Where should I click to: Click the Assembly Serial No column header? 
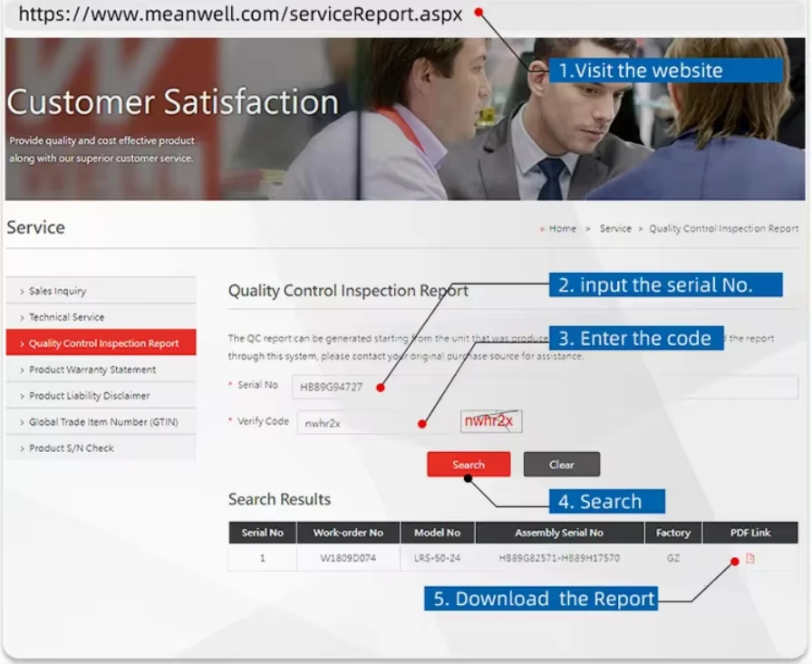[559, 533]
